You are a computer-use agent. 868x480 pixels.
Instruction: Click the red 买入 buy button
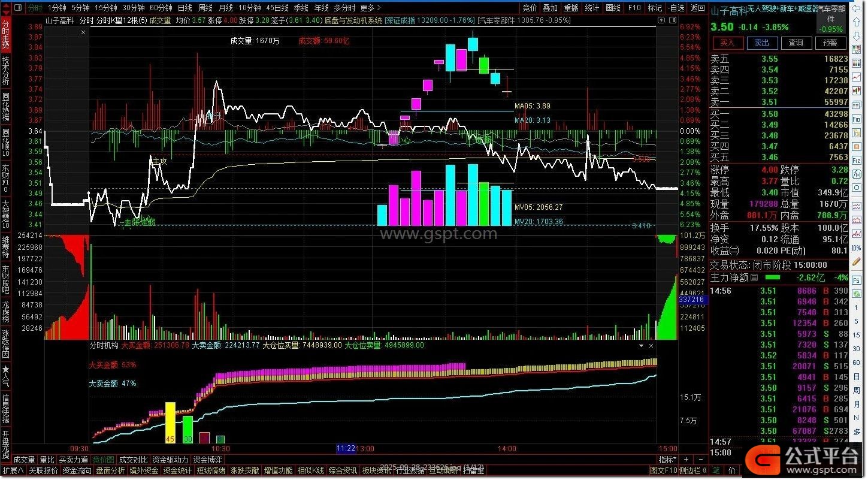point(728,43)
